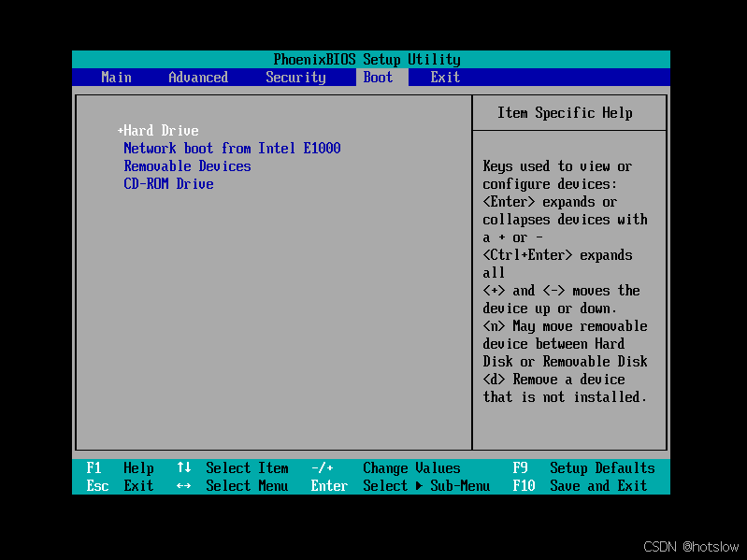Viewport: 747px width, 560px height.
Task: Click the -/+ Change Values hint
Action: (x=386, y=468)
